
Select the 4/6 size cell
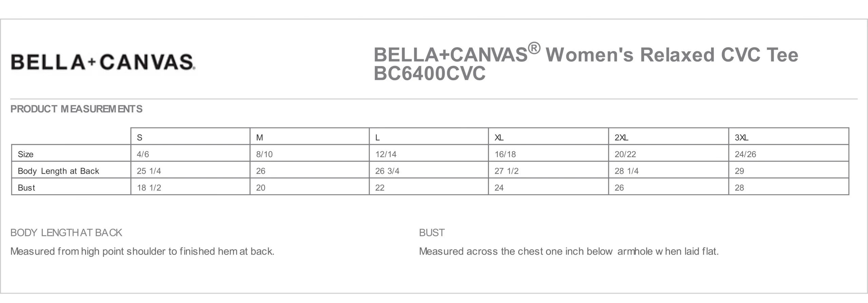click(x=190, y=153)
